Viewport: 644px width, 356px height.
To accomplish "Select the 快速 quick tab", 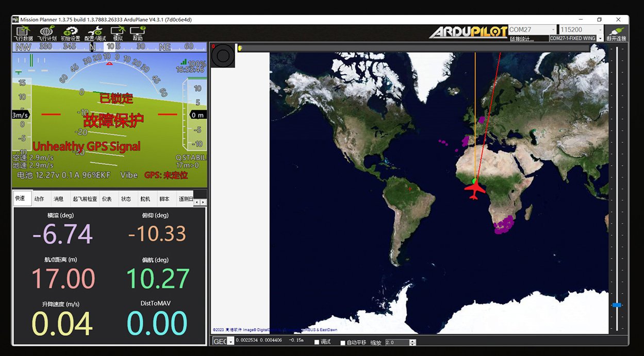I will [x=22, y=199].
